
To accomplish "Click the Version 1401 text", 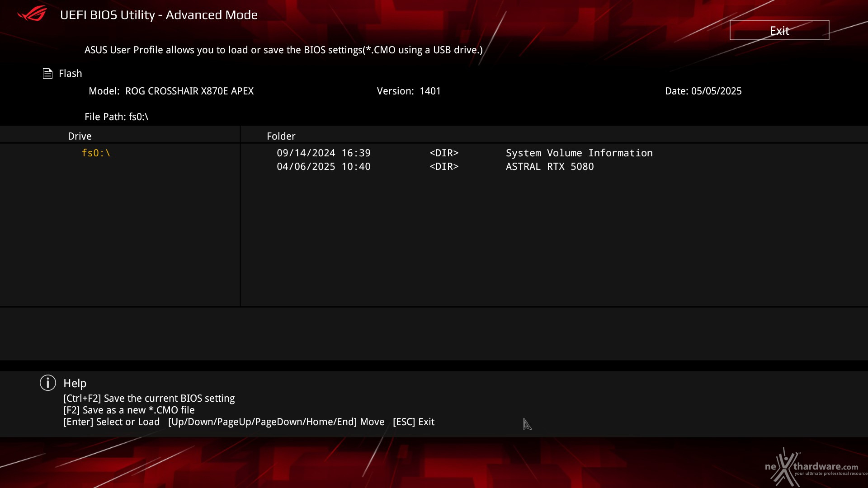I will [x=409, y=91].
